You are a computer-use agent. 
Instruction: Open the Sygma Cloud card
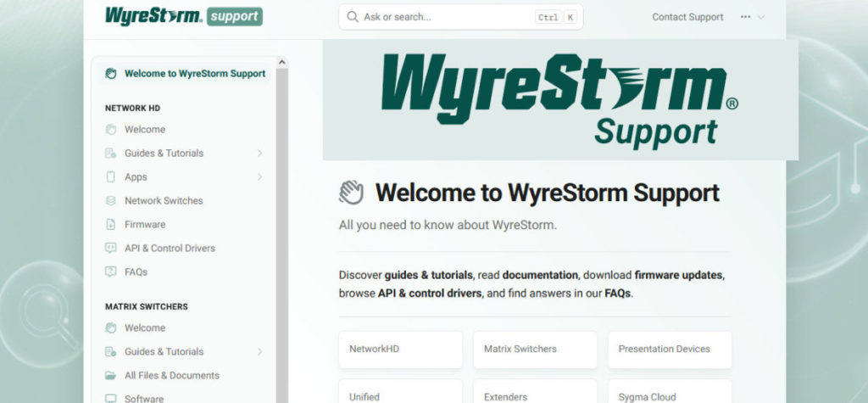670,391
